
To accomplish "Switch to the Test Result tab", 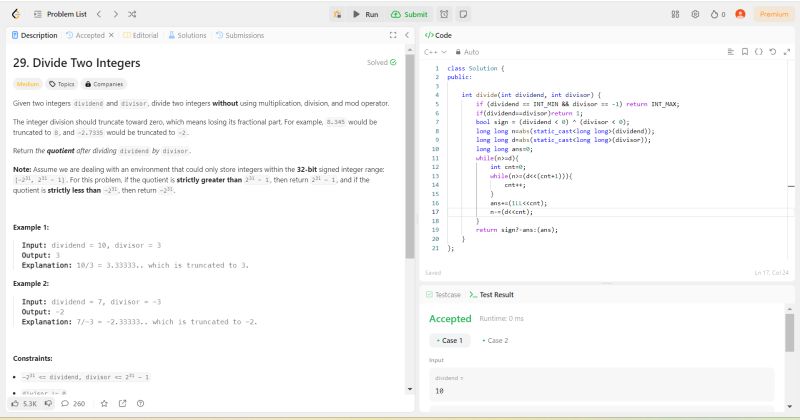I will (x=492, y=294).
